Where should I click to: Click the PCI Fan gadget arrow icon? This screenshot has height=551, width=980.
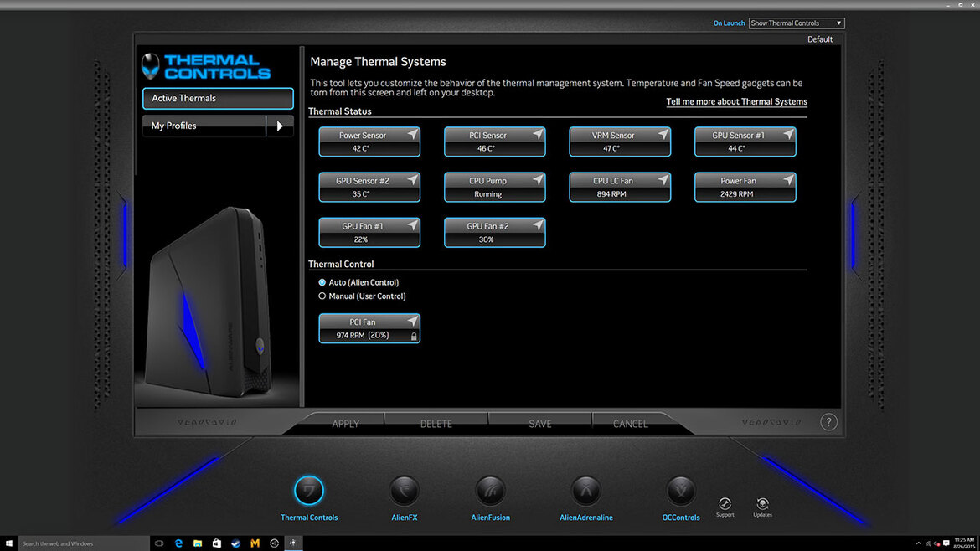coord(412,321)
